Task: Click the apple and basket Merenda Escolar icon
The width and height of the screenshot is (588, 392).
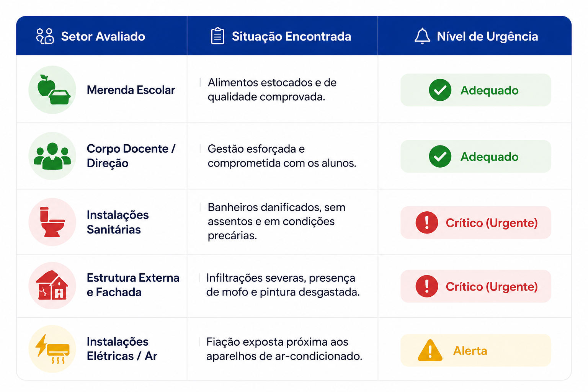Action: (52, 90)
